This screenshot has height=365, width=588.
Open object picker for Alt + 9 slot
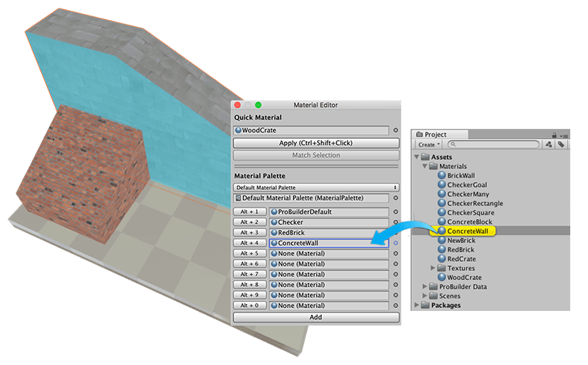(x=396, y=296)
